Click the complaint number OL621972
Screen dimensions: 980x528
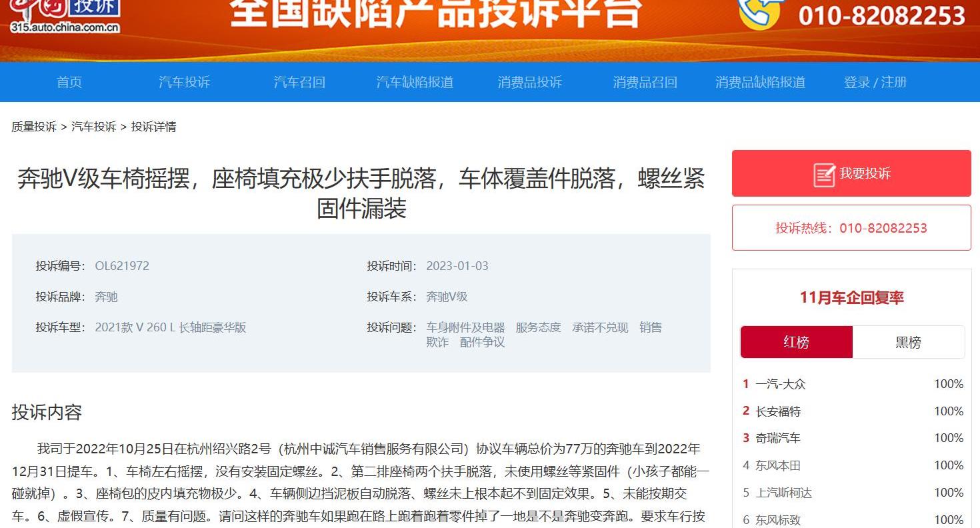122,266
